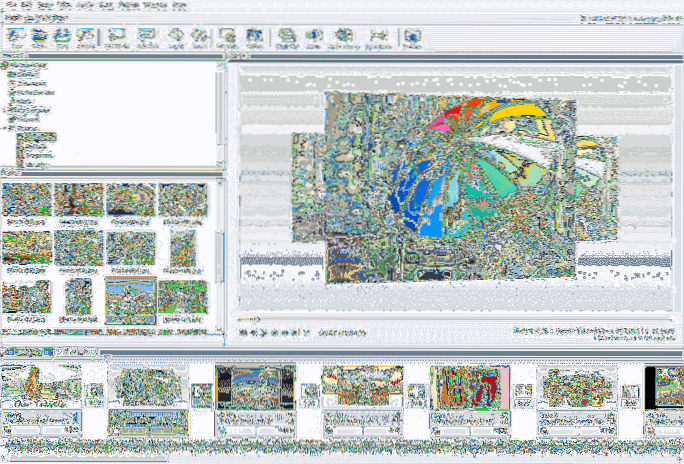
Task: Click the New project icon in toolbar
Action: click(x=17, y=39)
